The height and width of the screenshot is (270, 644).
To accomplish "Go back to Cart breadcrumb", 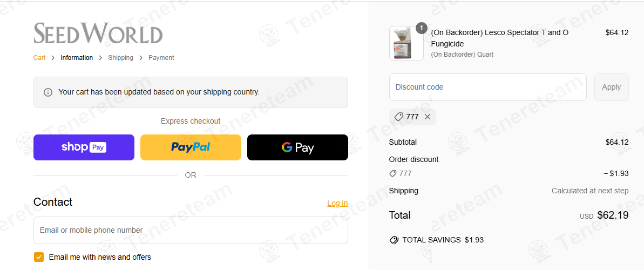I will pos(39,58).
